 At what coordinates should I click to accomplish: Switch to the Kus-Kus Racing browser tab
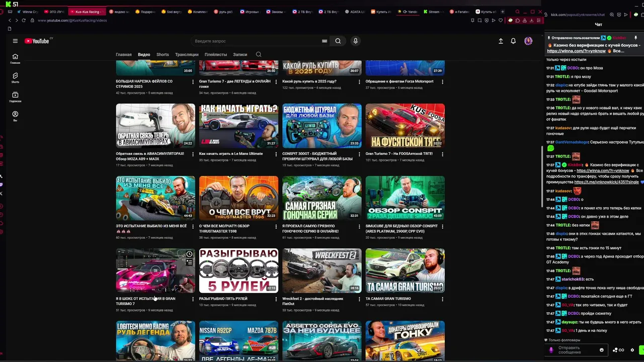87,12
